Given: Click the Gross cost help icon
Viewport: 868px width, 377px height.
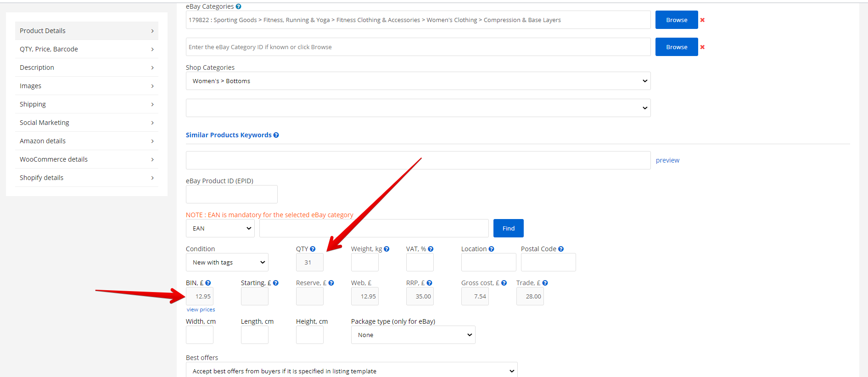Looking at the screenshot, I should point(504,283).
